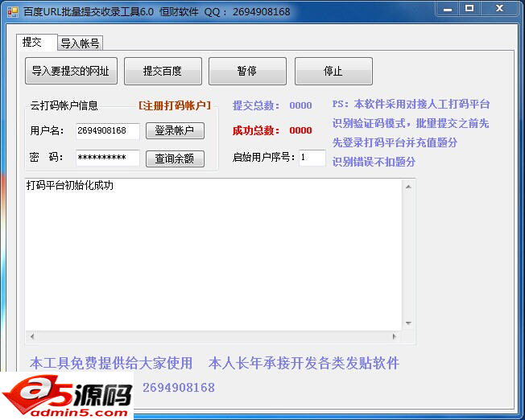Click the blue 0000 submit count value
Viewport: 525px width, 420px height.
(300, 105)
